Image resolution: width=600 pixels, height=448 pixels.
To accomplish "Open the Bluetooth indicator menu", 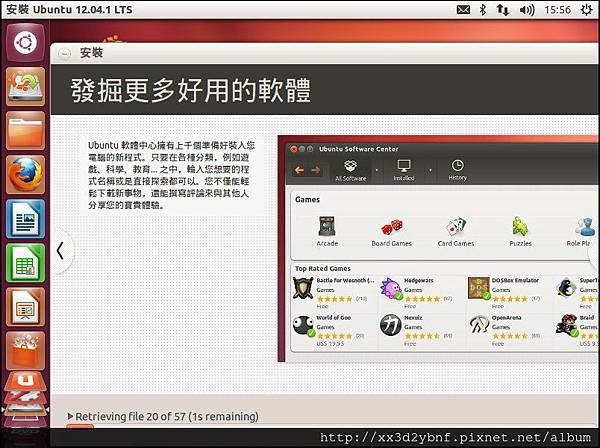I will click(483, 10).
